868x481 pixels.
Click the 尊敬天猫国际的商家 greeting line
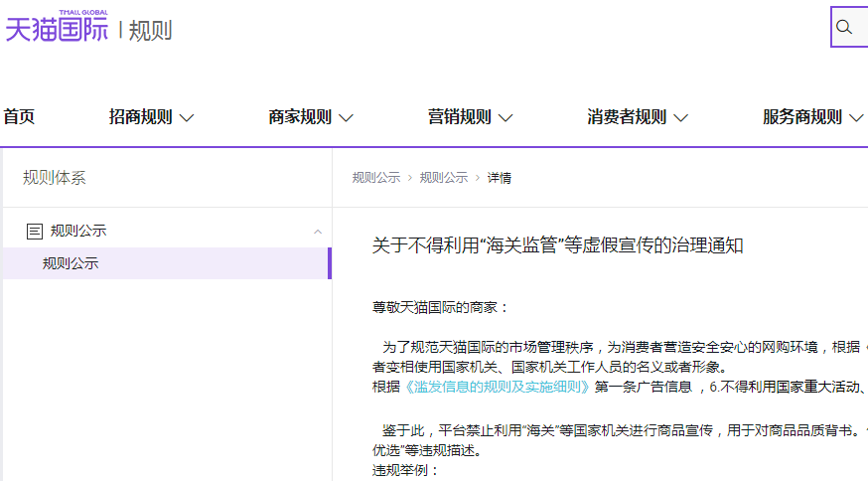(441, 307)
